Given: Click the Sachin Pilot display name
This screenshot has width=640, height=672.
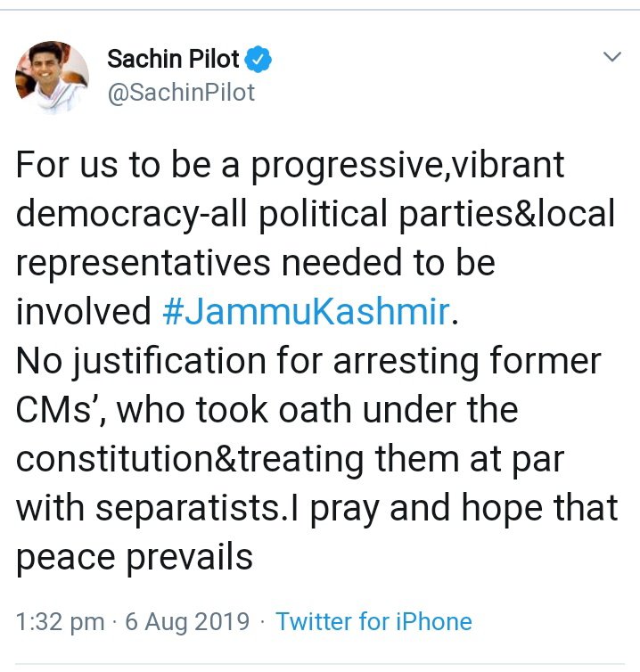Looking at the screenshot, I should coord(173,60).
